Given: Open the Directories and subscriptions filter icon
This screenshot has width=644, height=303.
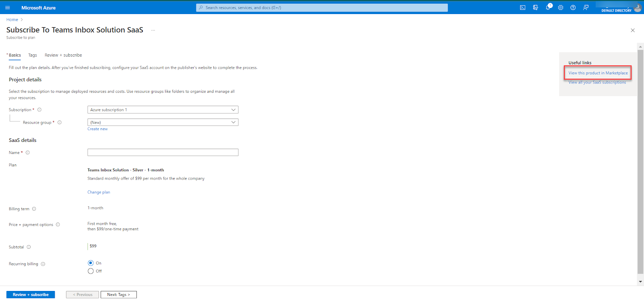Looking at the screenshot, I should (x=535, y=8).
